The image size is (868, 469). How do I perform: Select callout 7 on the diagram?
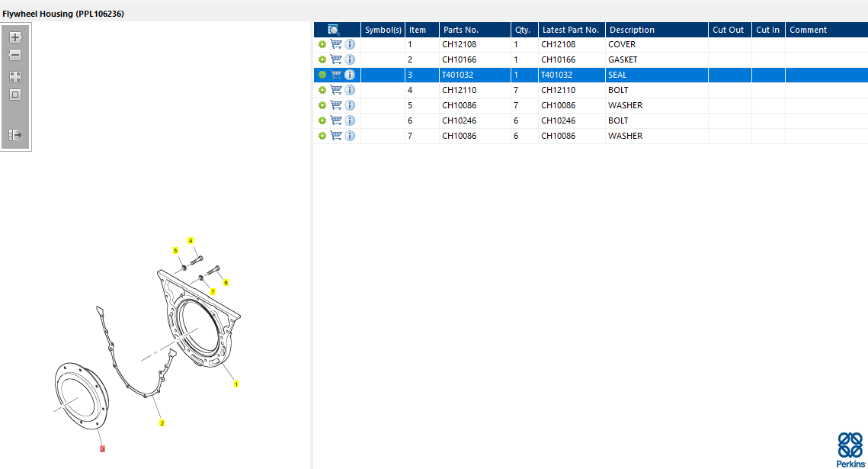213,292
